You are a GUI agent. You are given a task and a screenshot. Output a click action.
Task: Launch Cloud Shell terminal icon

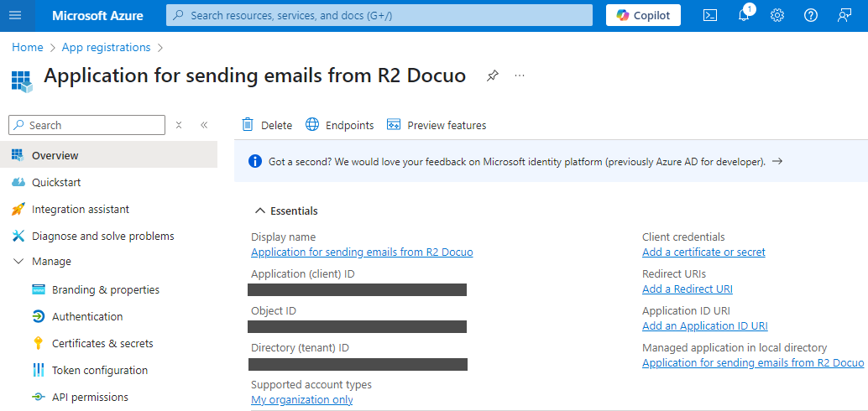pos(710,15)
